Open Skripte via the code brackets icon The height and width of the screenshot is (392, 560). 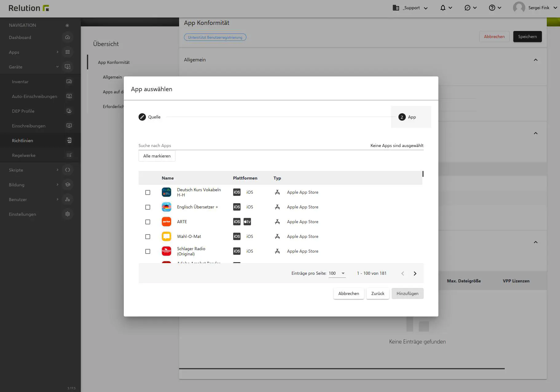click(x=68, y=170)
